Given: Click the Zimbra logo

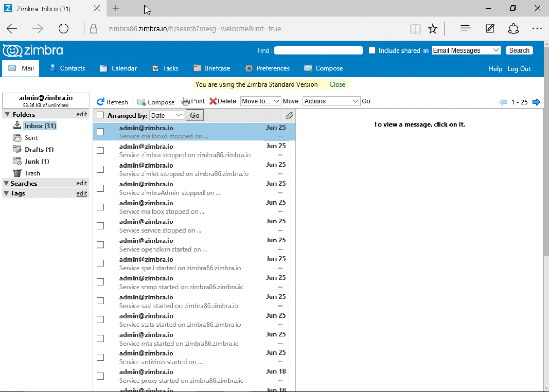Looking at the screenshot, I should point(33,50).
